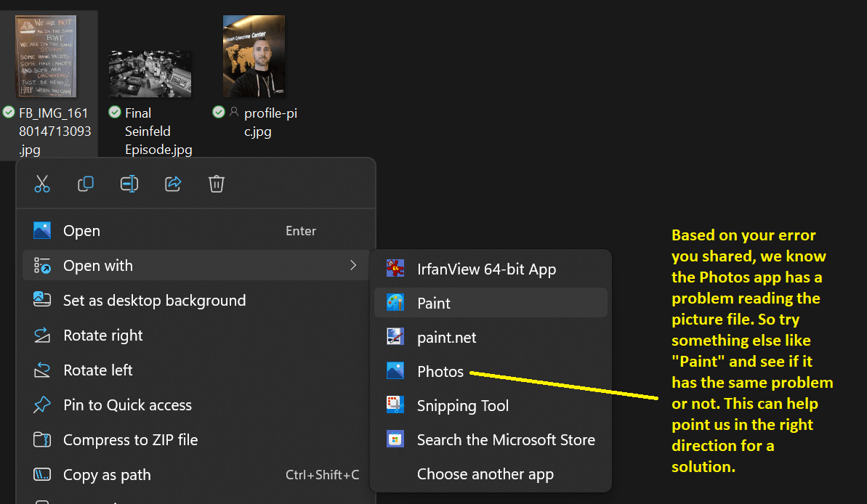Click the Snipping Tool icon

[395, 405]
